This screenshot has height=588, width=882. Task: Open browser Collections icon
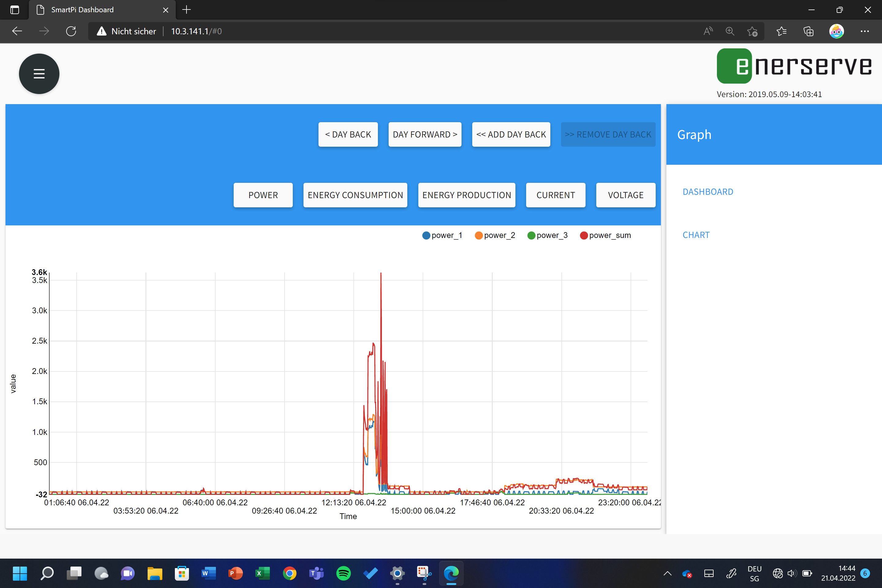[809, 31]
